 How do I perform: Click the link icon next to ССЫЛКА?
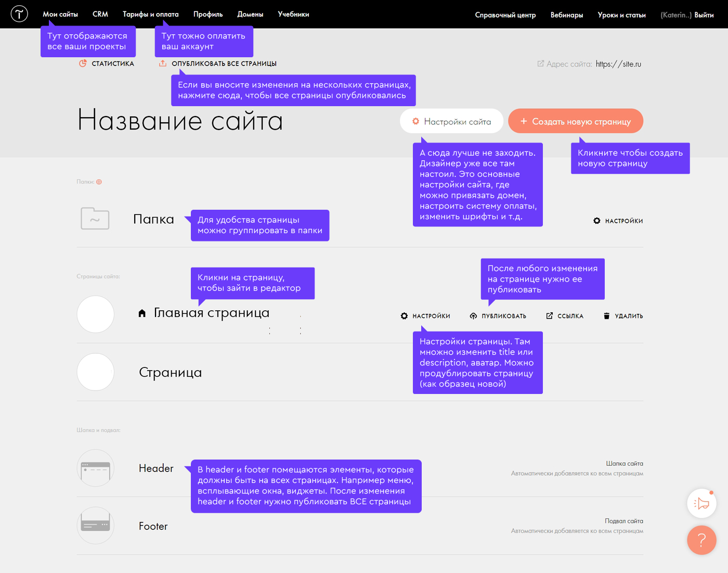550,316
